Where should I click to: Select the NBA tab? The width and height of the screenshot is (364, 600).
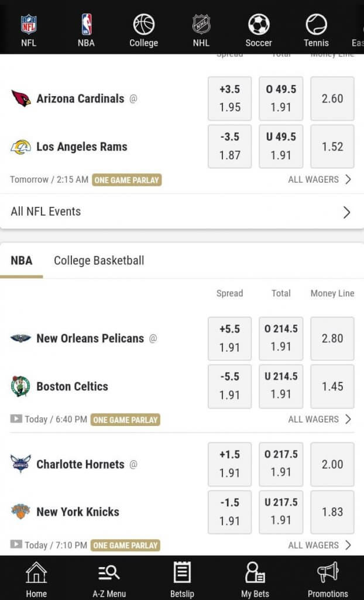click(22, 261)
